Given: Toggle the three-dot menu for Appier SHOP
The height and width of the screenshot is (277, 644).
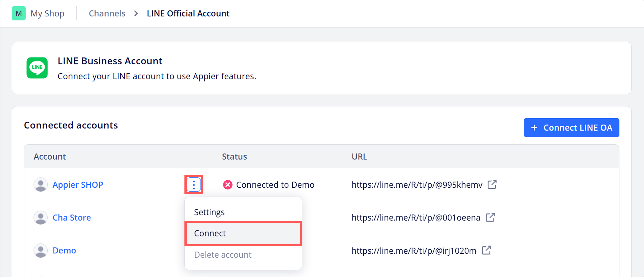Looking at the screenshot, I should tap(194, 185).
